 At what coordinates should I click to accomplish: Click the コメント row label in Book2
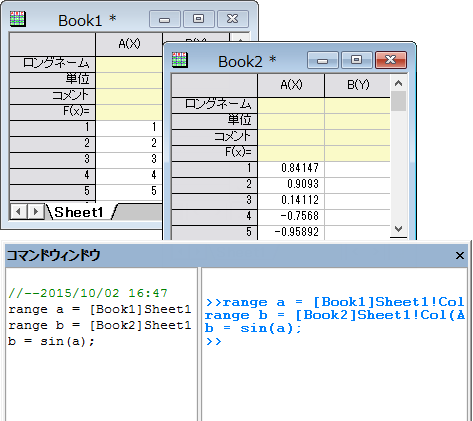214,137
